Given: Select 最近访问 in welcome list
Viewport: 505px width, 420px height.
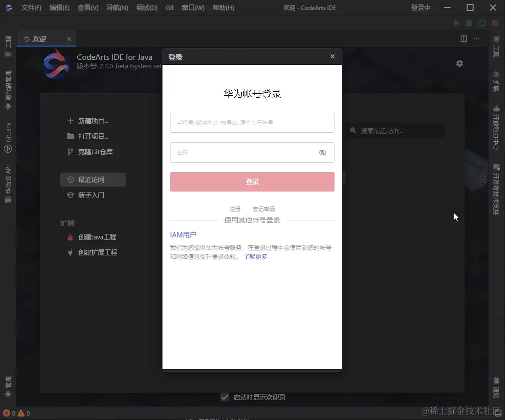Looking at the screenshot, I should (x=93, y=180).
